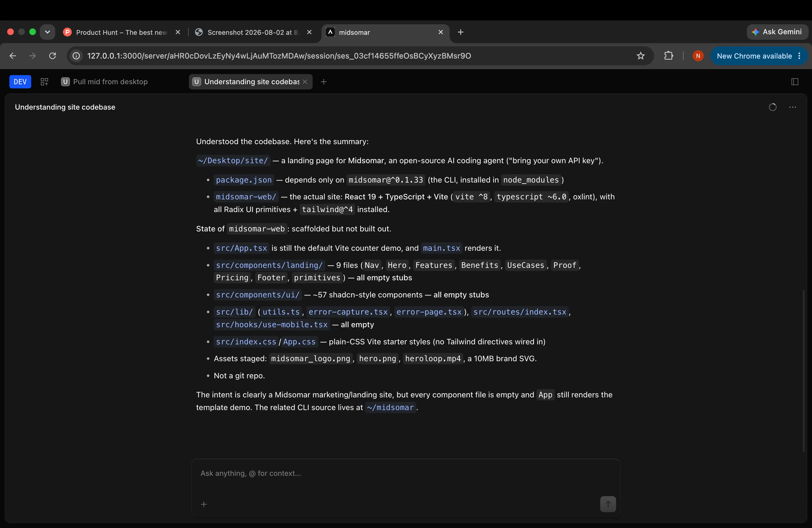Send the prompt with the arrow button
Screen dimensions: 812x528
click(608, 504)
